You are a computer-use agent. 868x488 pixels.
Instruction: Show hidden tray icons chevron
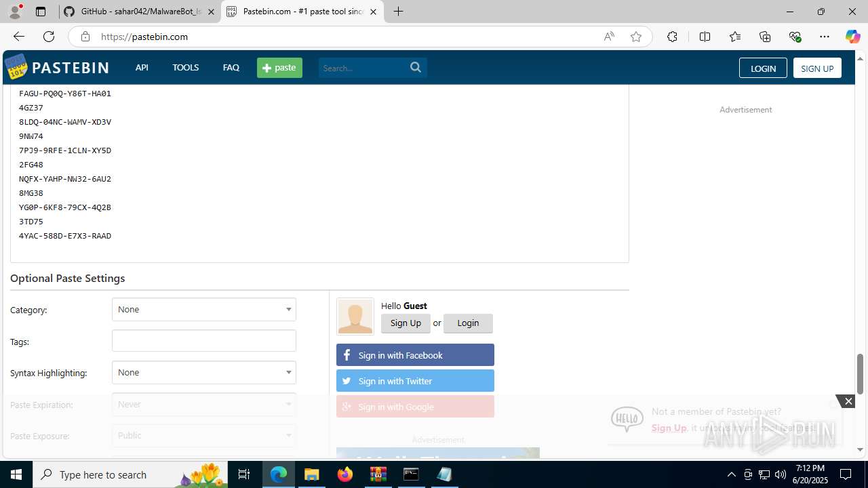click(x=731, y=474)
